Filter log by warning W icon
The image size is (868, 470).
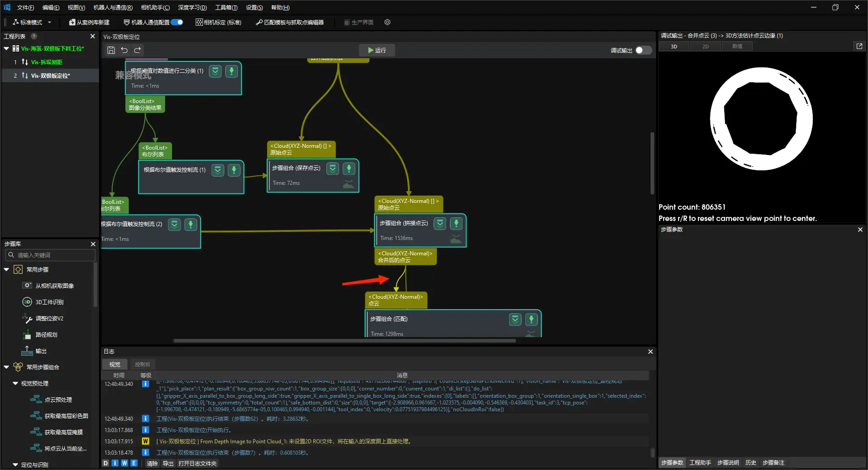coord(124,463)
